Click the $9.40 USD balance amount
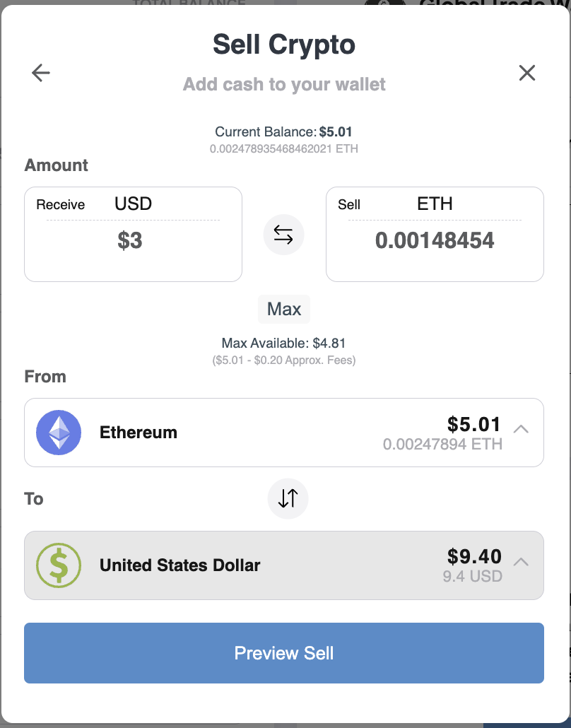Image resolution: width=571 pixels, height=728 pixels. 474,556
